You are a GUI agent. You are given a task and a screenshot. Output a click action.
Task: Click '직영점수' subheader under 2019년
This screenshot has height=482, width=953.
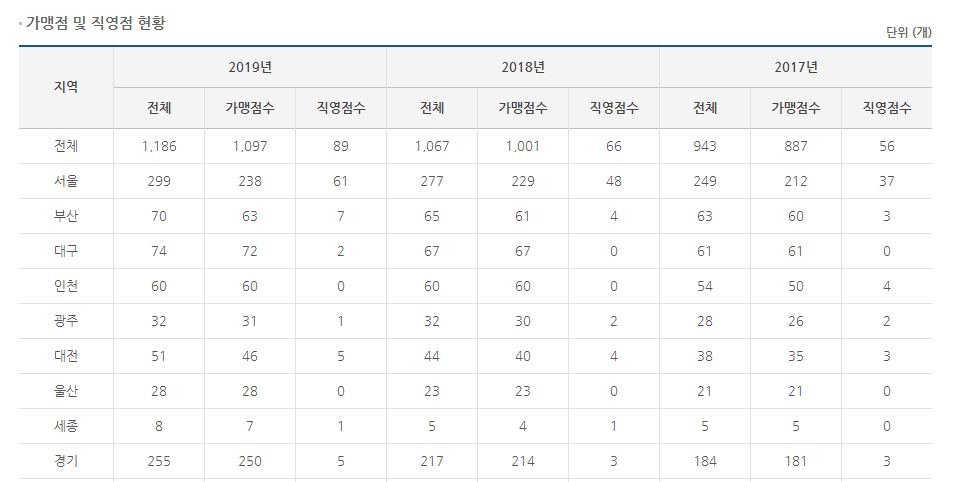pos(340,108)
